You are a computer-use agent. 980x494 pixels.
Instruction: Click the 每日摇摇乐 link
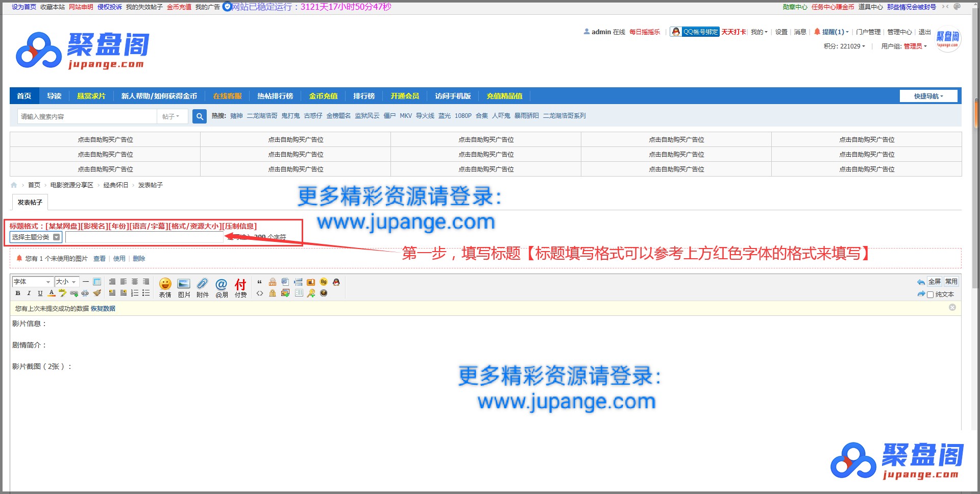(645, 32)
